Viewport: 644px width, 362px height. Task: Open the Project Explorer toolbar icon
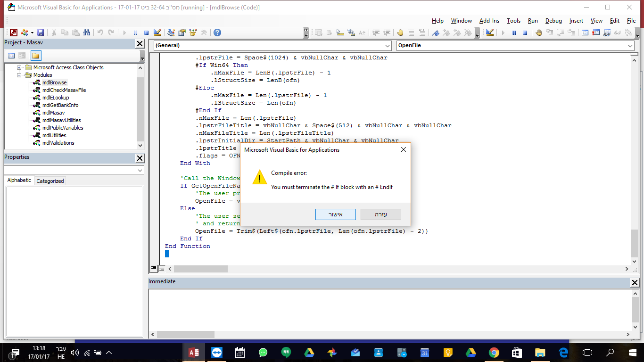(x=171, y=33)
